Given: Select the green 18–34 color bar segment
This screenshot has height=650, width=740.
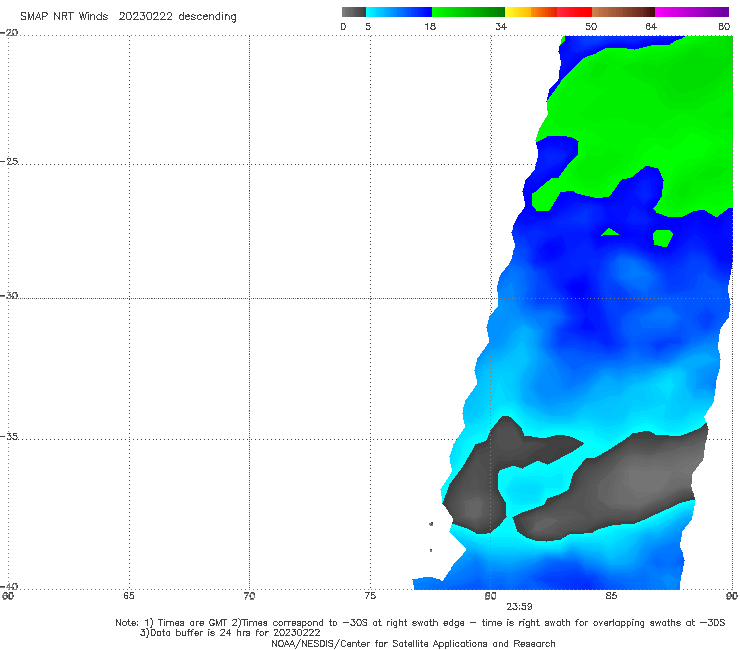Looking at the screenshot, I should coord(468,12).
